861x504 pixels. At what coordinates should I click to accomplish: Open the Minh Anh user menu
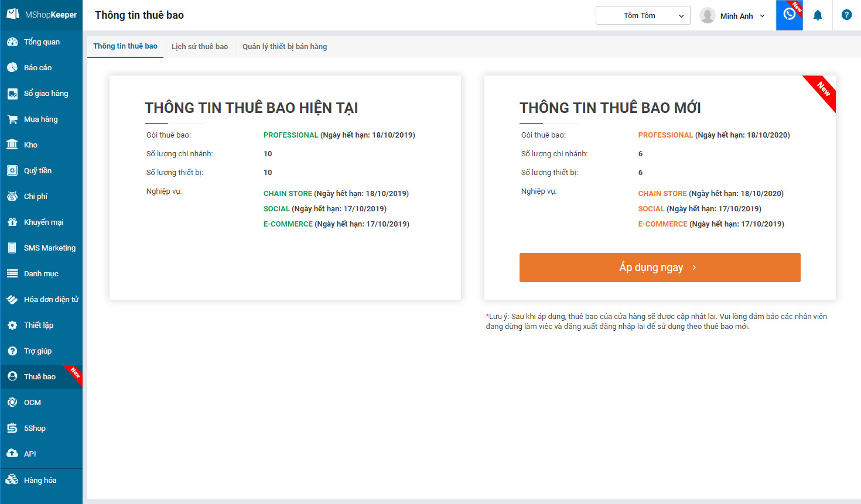tap(733, 16)
